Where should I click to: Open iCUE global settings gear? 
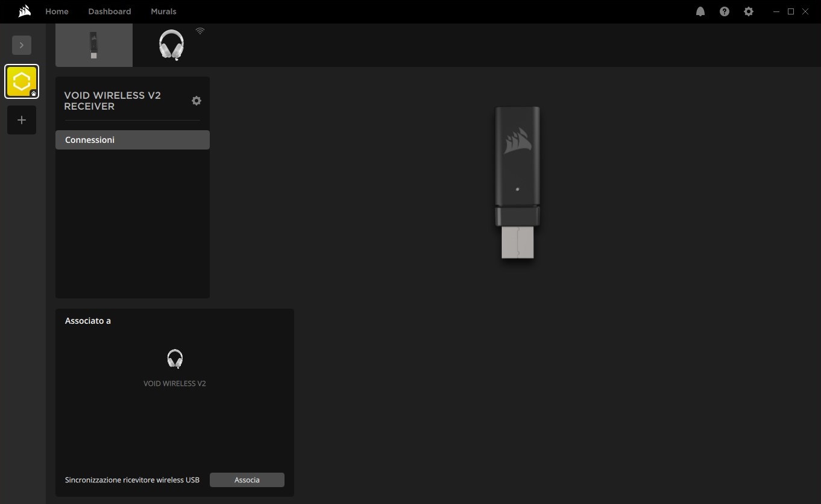tap(749, 11)
